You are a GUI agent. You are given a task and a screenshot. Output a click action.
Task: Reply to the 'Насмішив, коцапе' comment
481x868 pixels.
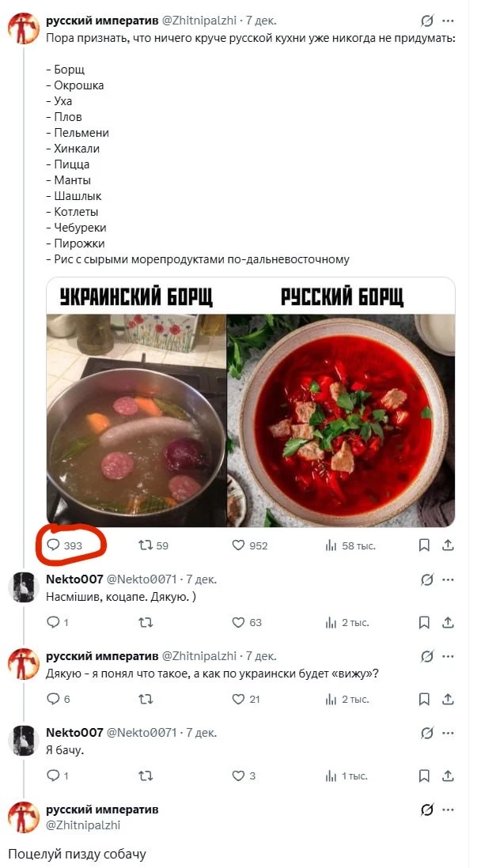58,622
